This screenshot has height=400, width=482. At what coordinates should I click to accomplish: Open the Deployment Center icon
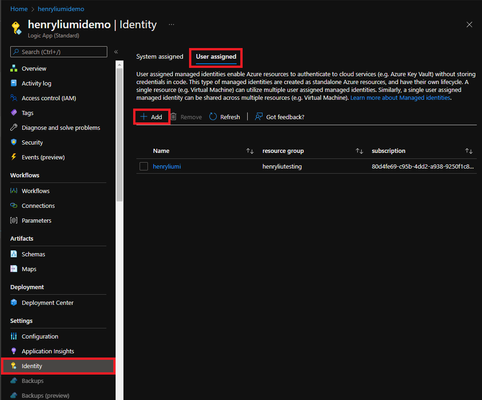coord(14,302)
